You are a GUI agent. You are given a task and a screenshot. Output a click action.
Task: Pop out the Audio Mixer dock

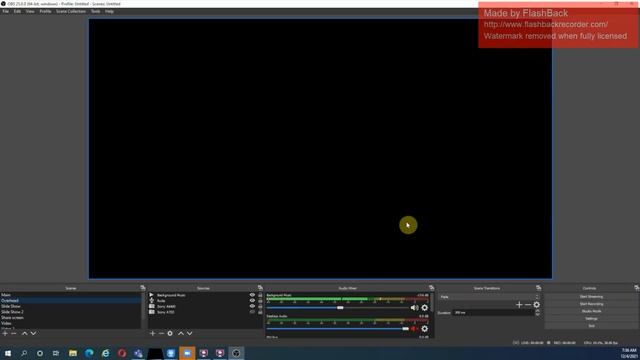pyautogui.click(x=431, y=288)
